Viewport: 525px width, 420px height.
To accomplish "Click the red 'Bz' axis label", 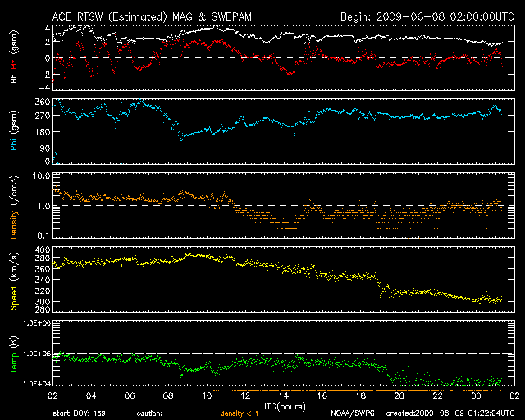I will pyautogui.click(x=14, y=64).
